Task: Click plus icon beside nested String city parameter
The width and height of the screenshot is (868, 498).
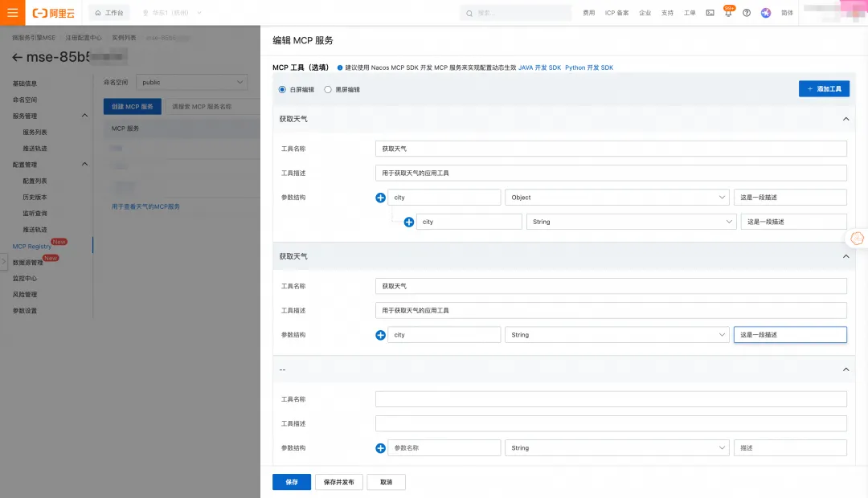Action: [409, 222]
